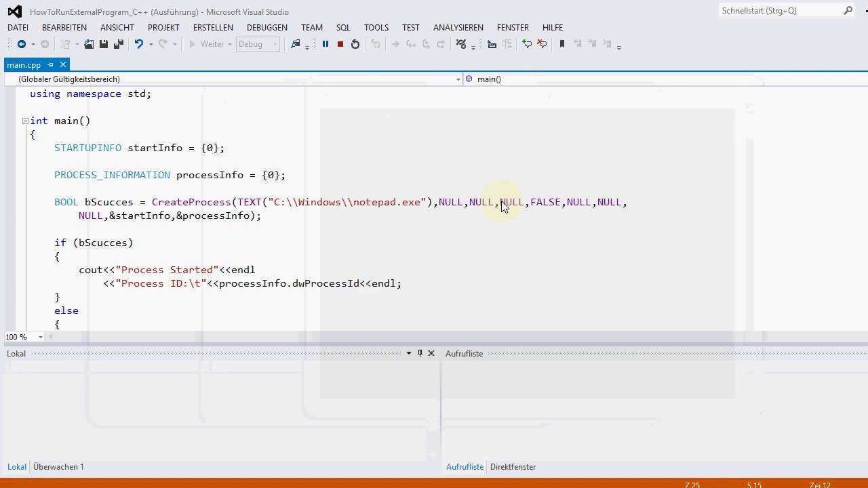The image size is (868, 488).
Task: Collapse the int main() code block
Action: click(x=25, y=121)
